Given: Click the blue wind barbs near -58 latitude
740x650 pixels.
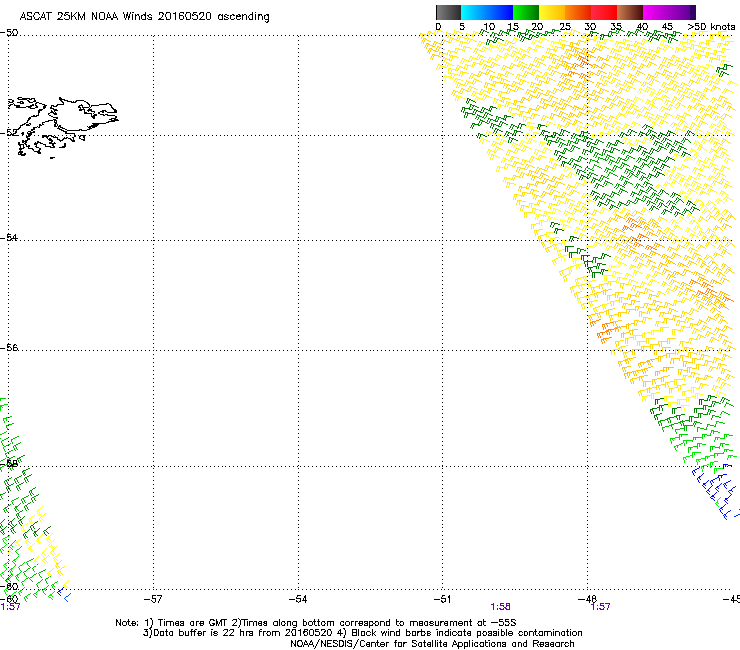Looking at the screenshot, I should tap(715, 491).
